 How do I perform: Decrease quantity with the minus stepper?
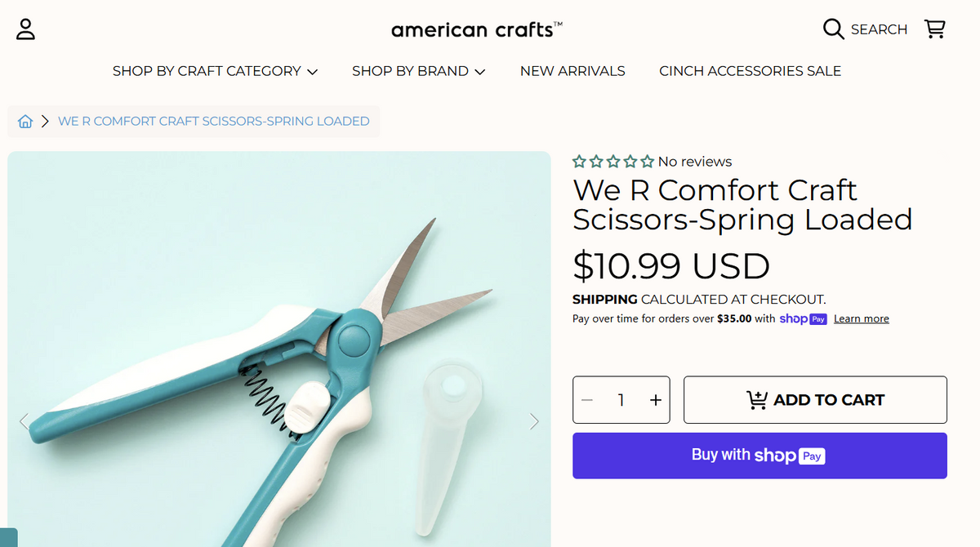coord(586,400)
